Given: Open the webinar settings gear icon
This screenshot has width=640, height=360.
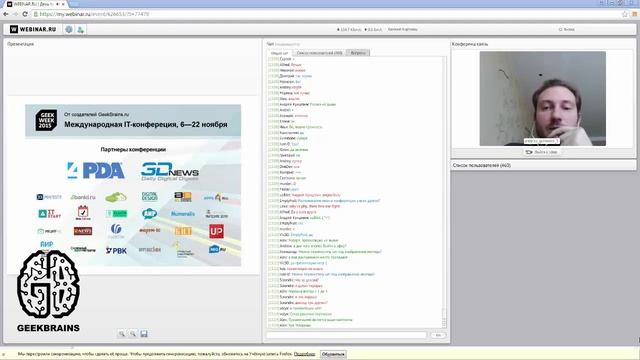Looking at the screenshot, I should pos(69,29).
